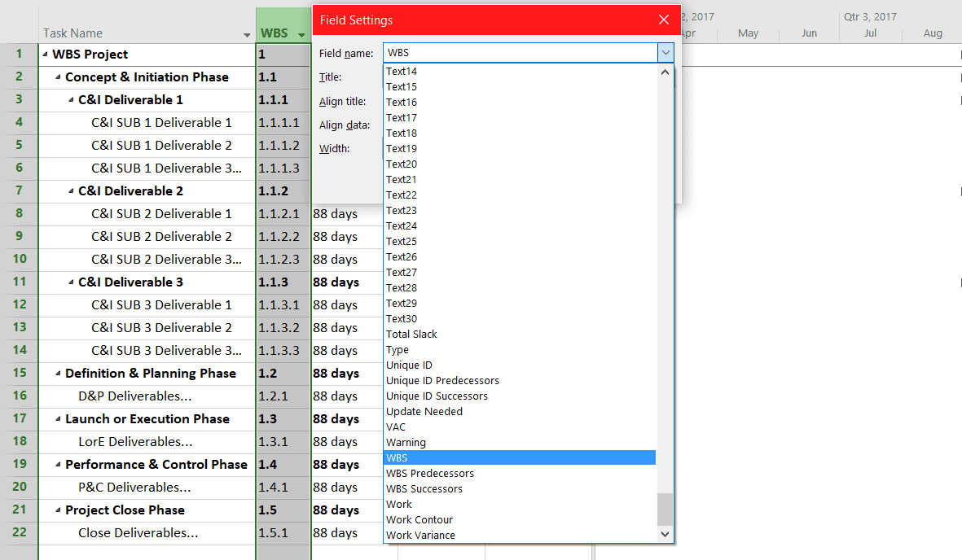Choose Text20 in the field list
Viewport: 962px width, 560px height.
click(521, 164)
